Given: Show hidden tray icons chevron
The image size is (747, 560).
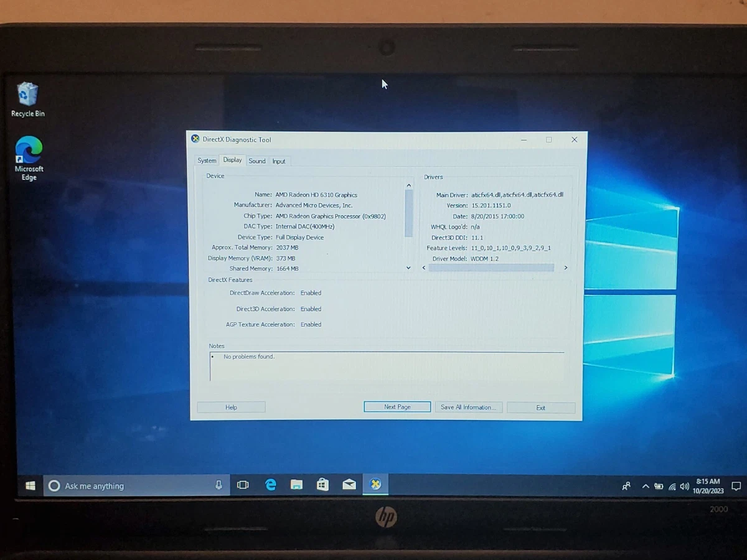Looking at the screenshot, I should tap(646, 486).
